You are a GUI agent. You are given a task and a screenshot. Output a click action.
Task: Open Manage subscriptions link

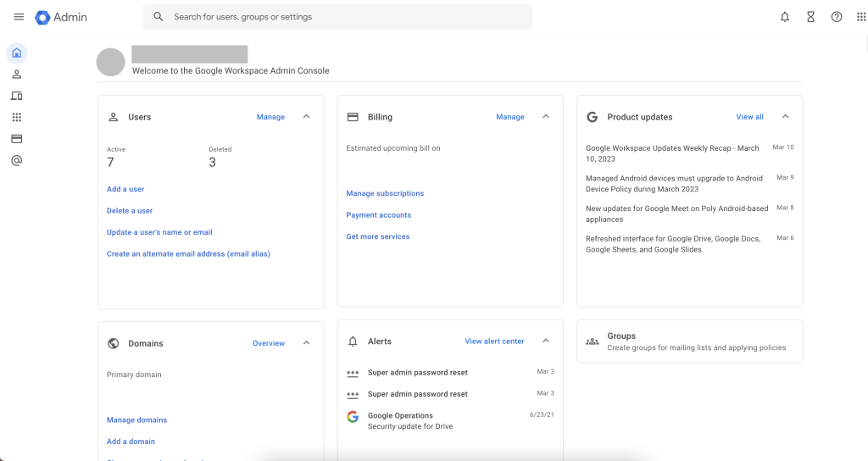(x=385, y=193)
